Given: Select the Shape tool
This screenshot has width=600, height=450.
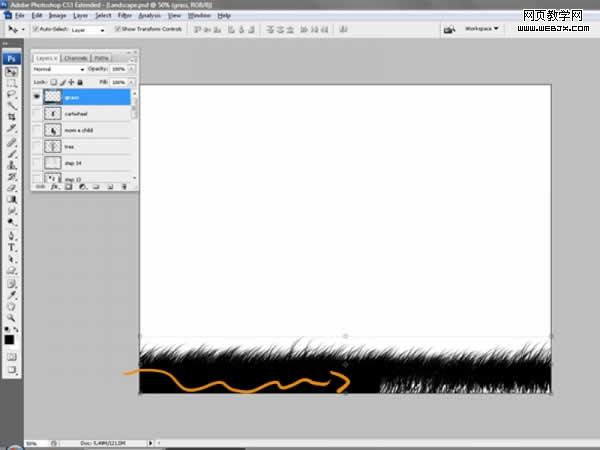Looking at the screenshot, I should (11, 271).
